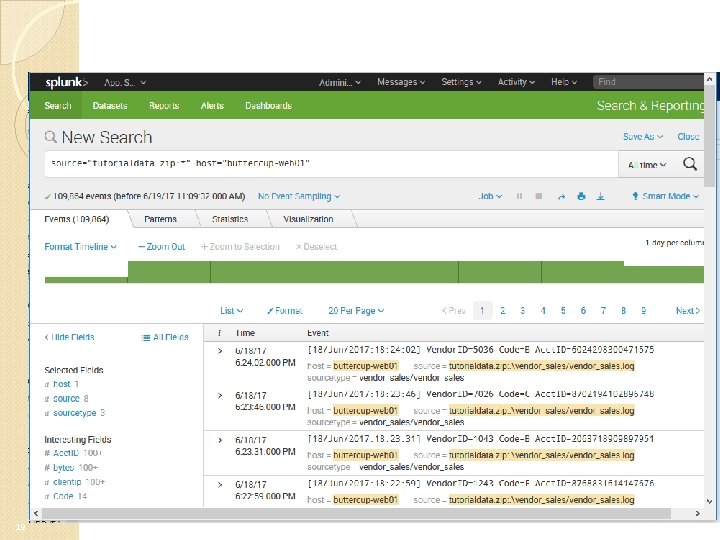Open Smart Mode dropdown

click(666, 197)
